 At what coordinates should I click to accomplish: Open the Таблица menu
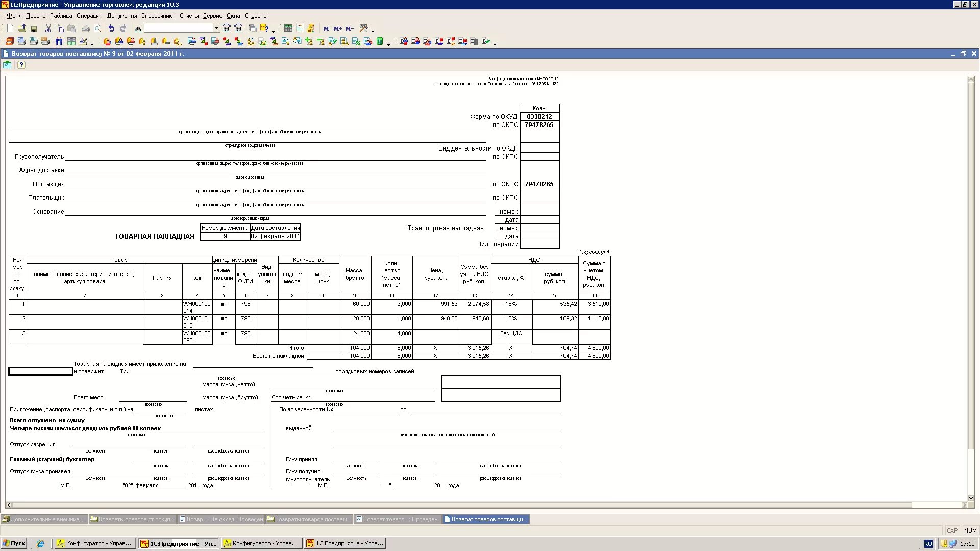pos(61,16)
